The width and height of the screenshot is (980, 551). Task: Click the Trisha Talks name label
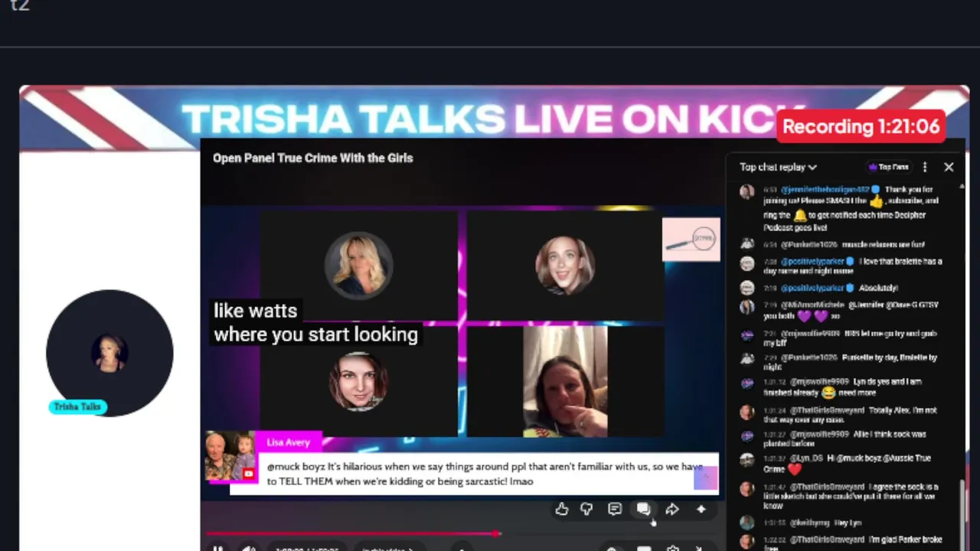[x=77, y=407]
